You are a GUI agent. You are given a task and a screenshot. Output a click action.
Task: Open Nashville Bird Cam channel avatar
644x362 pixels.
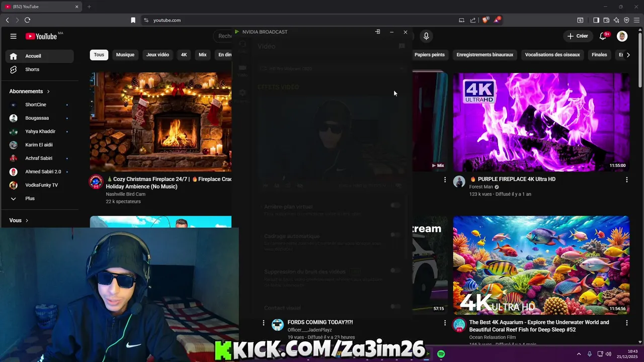[96, 182]
